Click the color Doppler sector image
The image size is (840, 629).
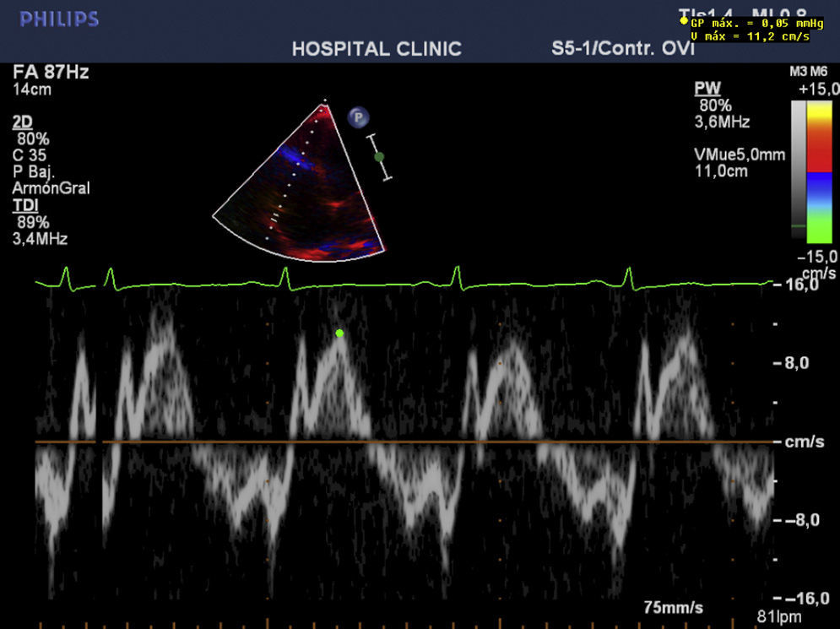pos(312,194)
